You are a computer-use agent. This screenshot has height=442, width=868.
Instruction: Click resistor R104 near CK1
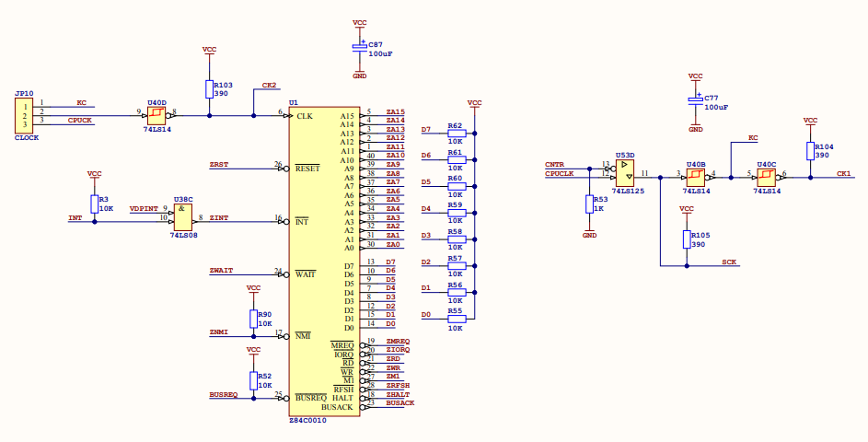coord(810,151)
